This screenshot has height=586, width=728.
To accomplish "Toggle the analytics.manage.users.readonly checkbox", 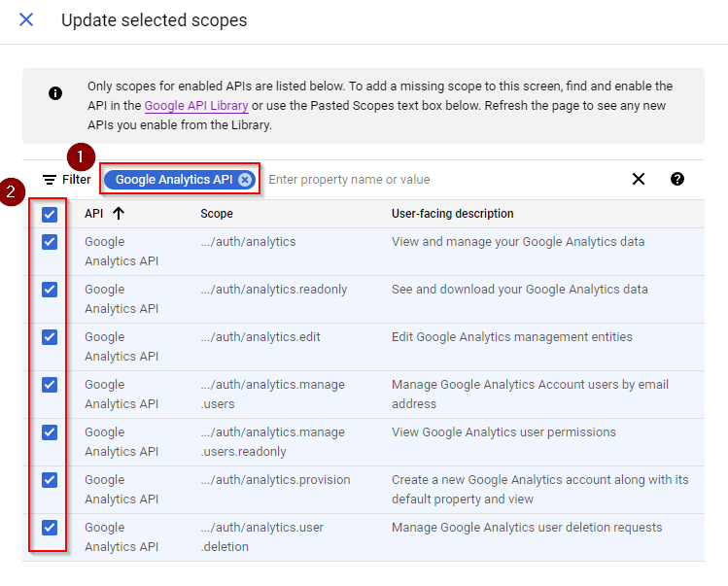I will pos(50,432).
